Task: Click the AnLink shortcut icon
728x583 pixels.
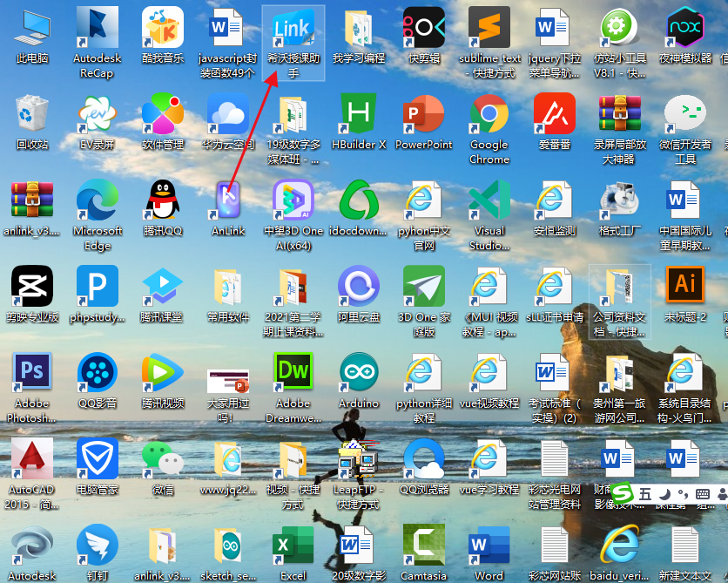Action: point(228,200)
